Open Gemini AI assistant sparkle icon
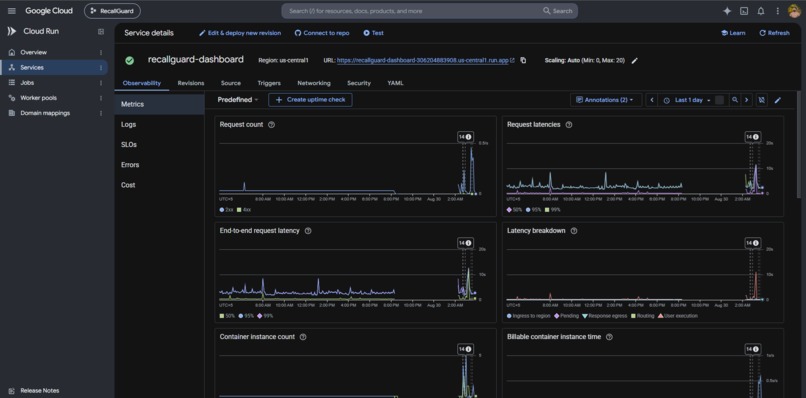Viewport: 806px width, 398px height. tap(727, 11)
